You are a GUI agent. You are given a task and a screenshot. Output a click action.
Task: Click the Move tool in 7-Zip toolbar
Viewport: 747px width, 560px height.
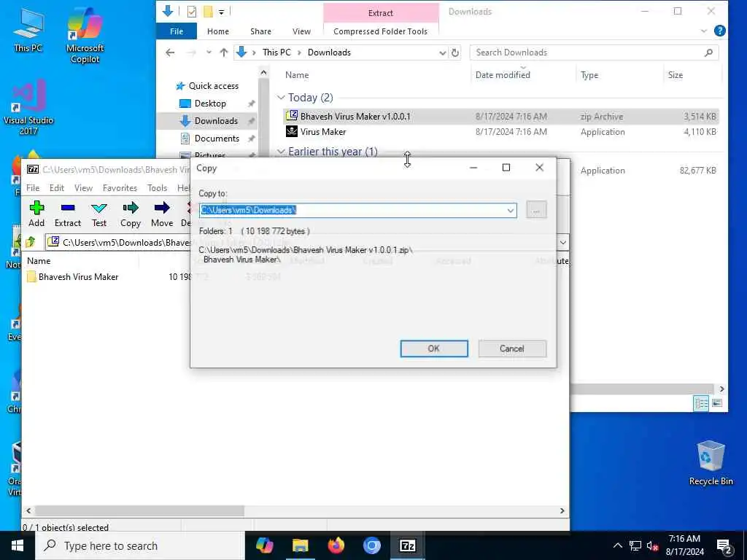click(162, 214)
